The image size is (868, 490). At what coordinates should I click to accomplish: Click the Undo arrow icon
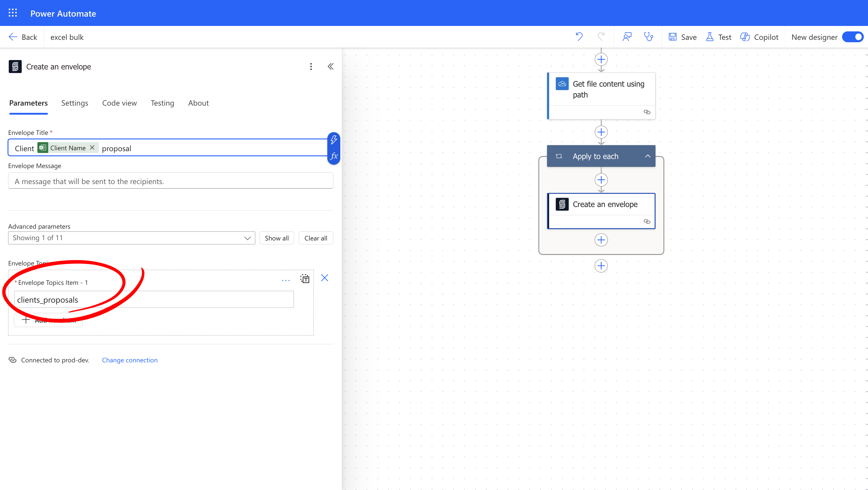click(579, 37)
